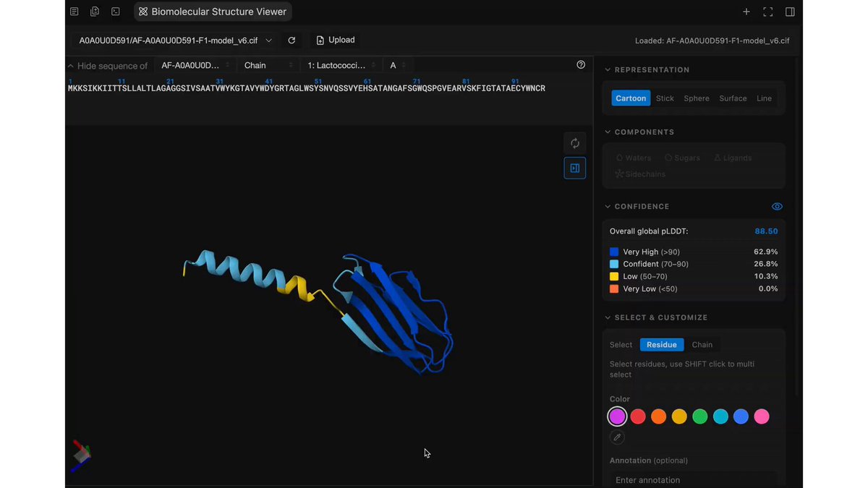Pick the cyan color swatch
The height and width of the screenshot is (488, 868).
720,416
